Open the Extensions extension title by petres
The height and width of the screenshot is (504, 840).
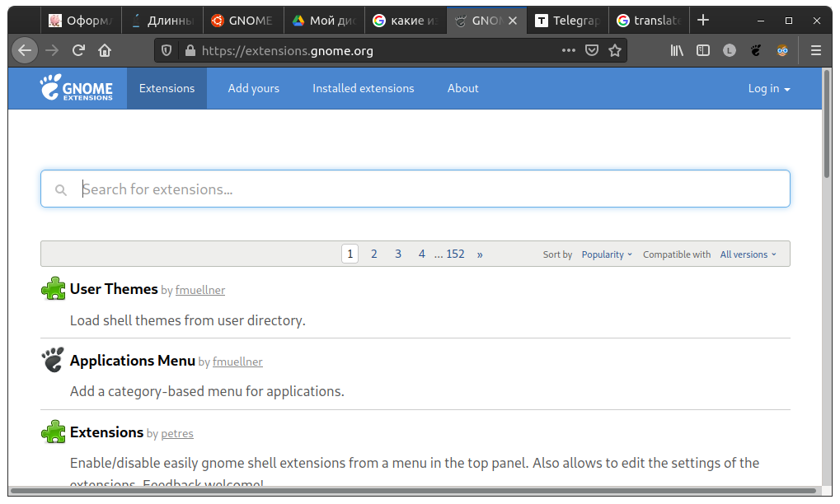[106, 432]
